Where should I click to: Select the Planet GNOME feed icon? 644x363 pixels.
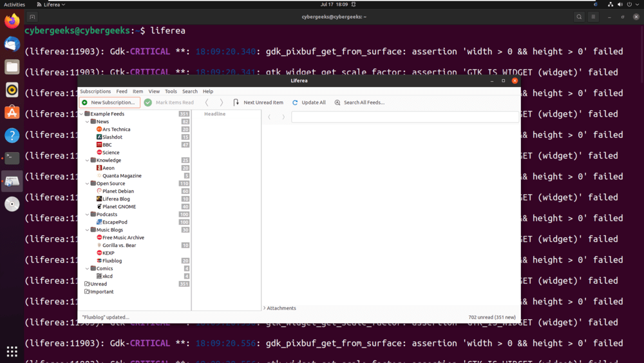(99, 207)
